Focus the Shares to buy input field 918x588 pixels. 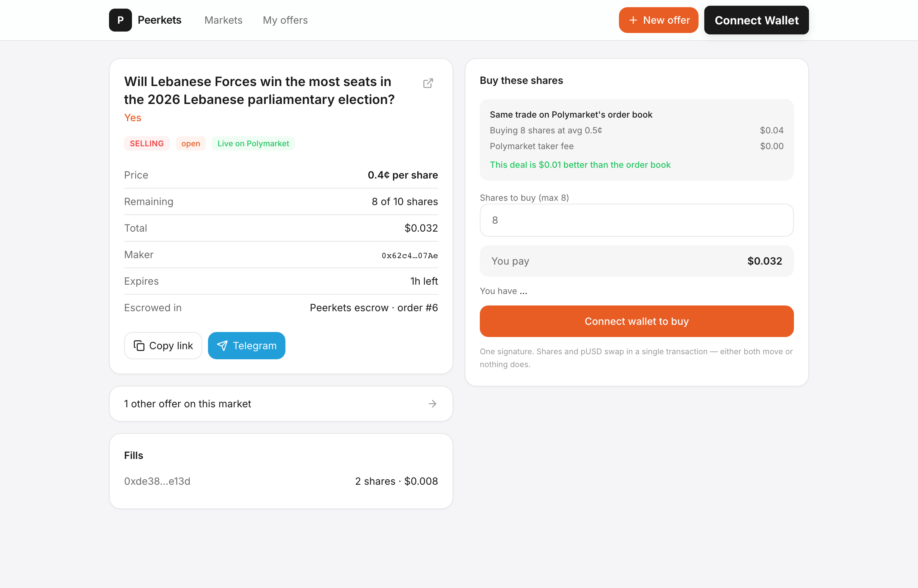[x=637, y=220]
